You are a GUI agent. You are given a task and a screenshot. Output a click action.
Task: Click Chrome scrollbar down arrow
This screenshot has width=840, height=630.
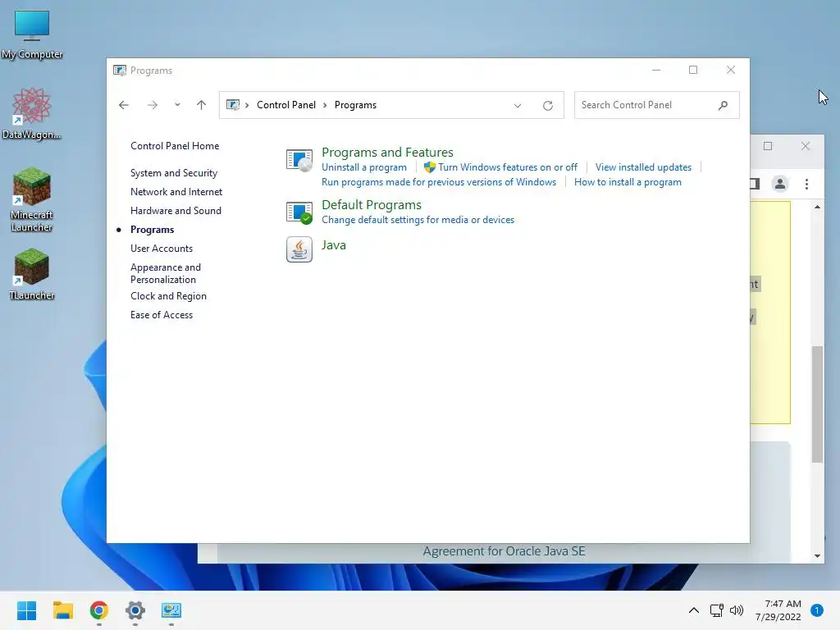(817, 556)
